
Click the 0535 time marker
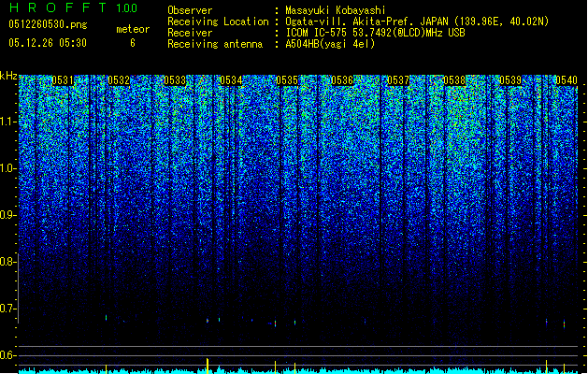(x=287, y=80)
